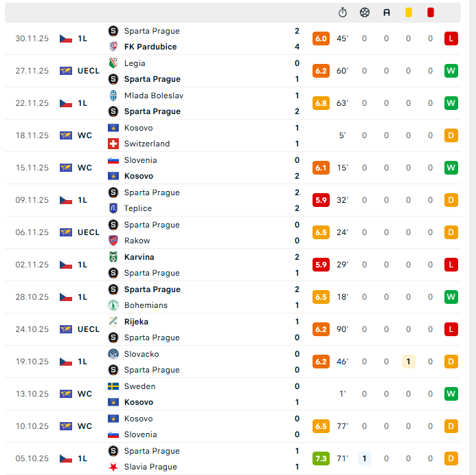
Task: Click the green 7.3 rating badge
Action: pyautogui.click(x=321, y=459)
